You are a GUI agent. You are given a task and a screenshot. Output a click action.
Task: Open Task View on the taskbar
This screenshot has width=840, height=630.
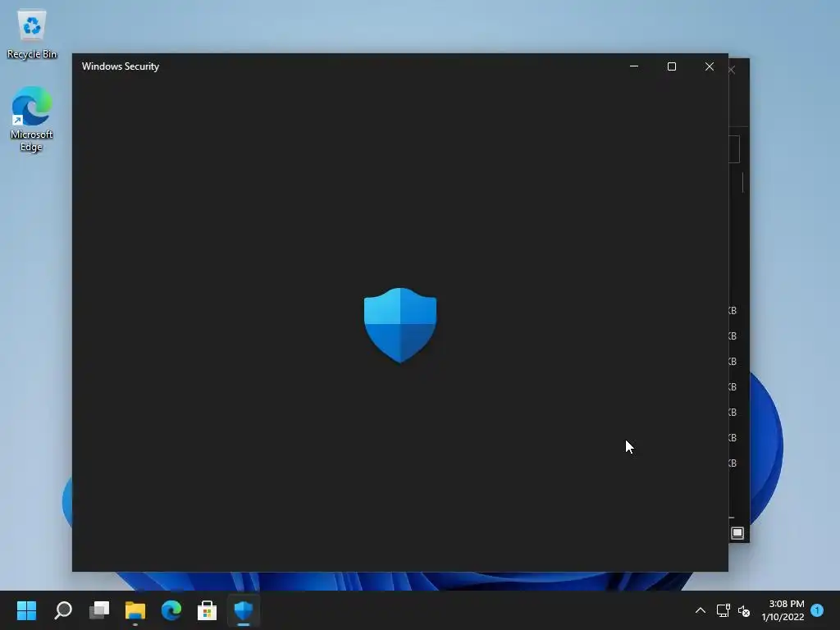[99, 610]
